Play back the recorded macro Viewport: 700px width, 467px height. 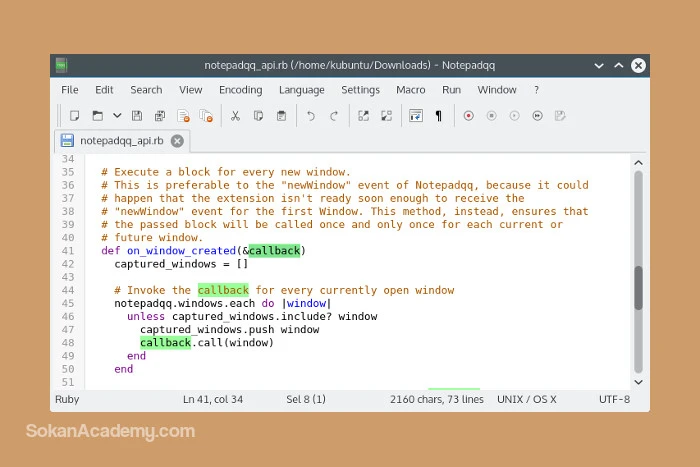pos(514,116)
